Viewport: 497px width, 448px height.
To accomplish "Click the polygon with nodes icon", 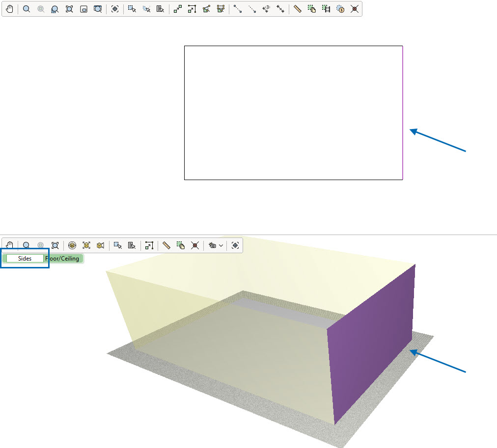I will coord(221,9).
